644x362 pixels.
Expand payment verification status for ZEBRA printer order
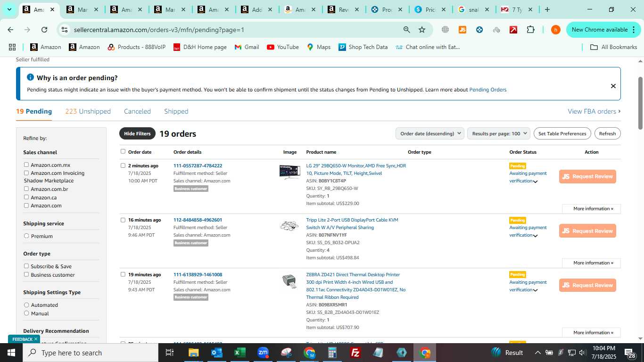tap(535, 290)
